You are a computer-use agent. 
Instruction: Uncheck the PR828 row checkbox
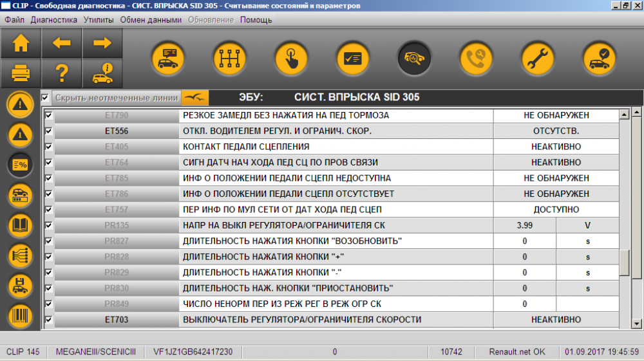click(48, 257)
